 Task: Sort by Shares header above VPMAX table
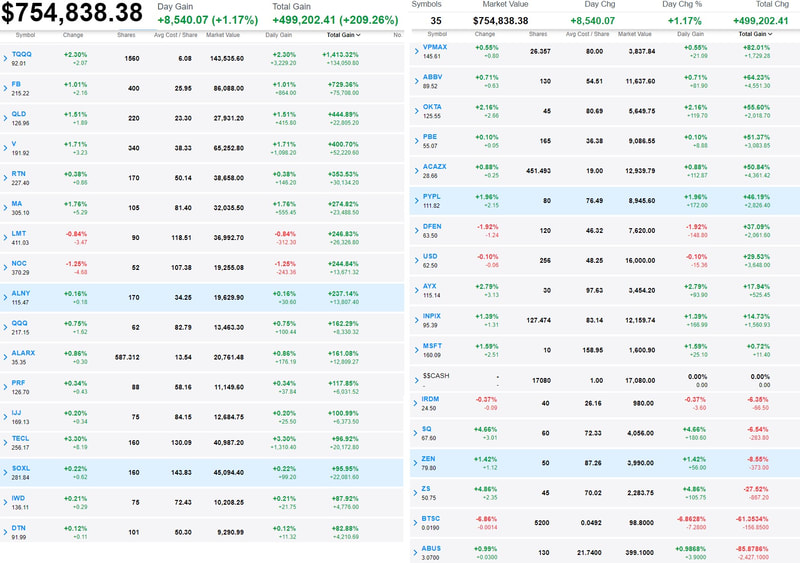click(x=538, y=34)
